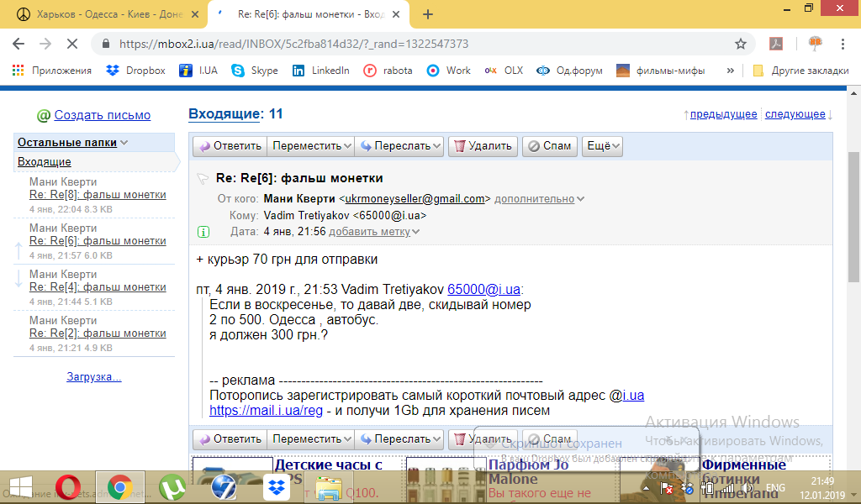Image resolution: width=861 pixels, height=504 pixels.
Task: Click the 65000@i.ua link in message body
Action: coord(483,290)
